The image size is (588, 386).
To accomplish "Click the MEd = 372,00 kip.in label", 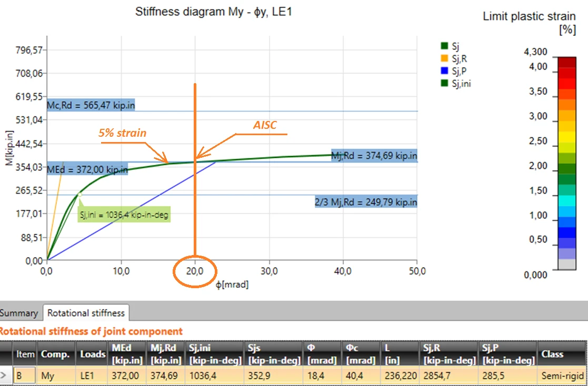I will pyautogui.click(x=87, y=169).
